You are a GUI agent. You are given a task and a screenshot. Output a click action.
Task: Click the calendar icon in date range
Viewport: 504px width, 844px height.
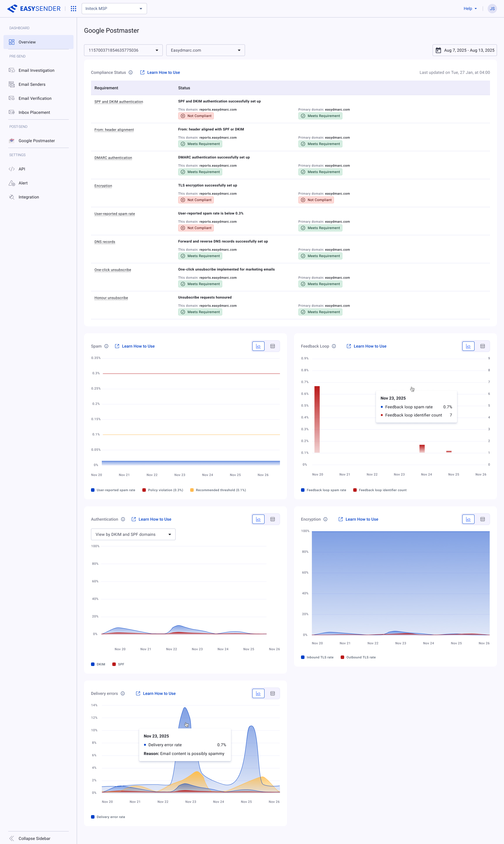point(438,50)
